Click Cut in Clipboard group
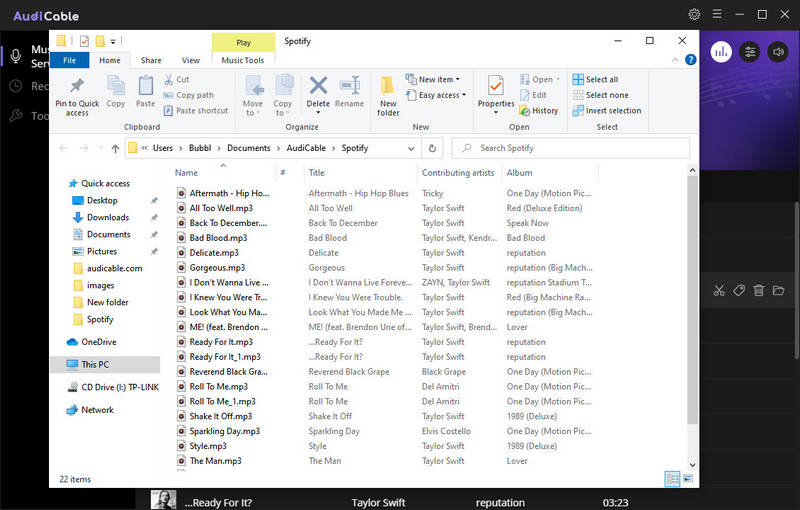Image resolution: width=800 pixels, height=510 pixels. [x=177, y=80]
